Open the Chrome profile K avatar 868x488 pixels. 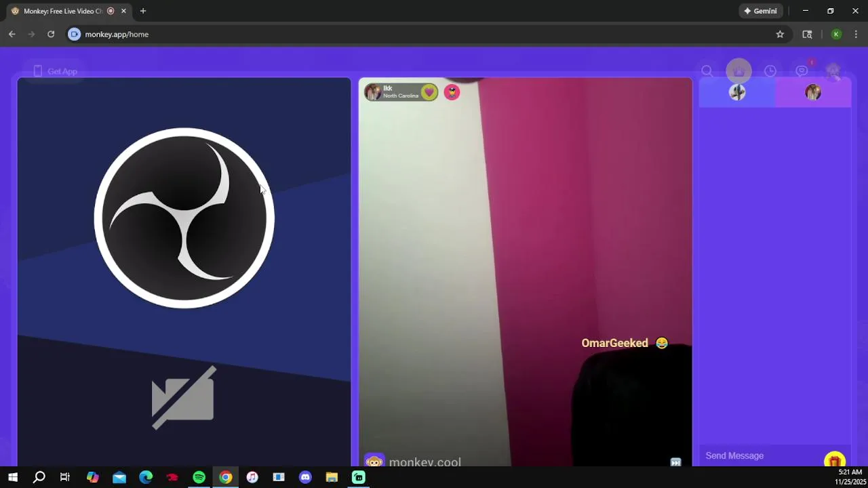coord(836,34)
